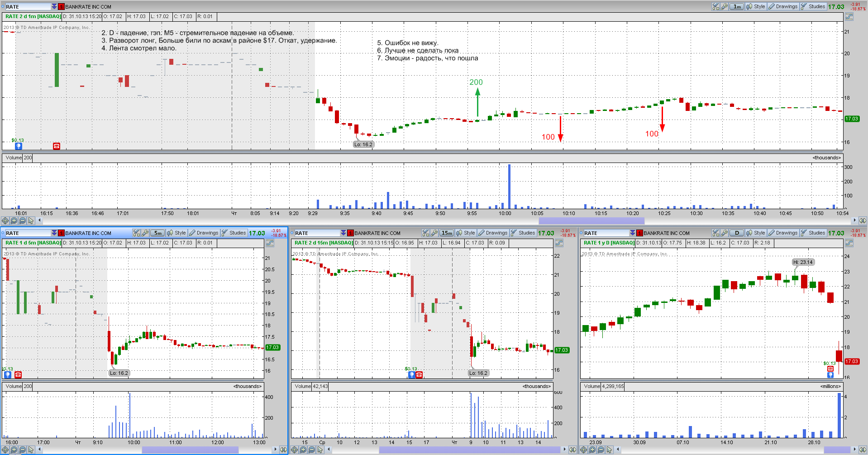Open the Style menu on the 1m chart
The height and width of the screenshot is (455, 868).
(x=756, y=6)
